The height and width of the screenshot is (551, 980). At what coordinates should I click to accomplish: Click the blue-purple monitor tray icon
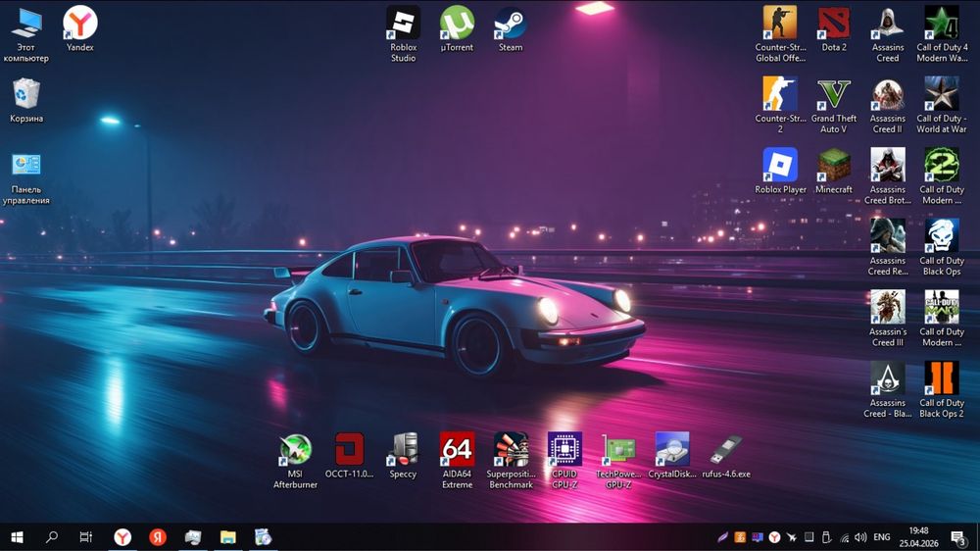coord(758,536)
